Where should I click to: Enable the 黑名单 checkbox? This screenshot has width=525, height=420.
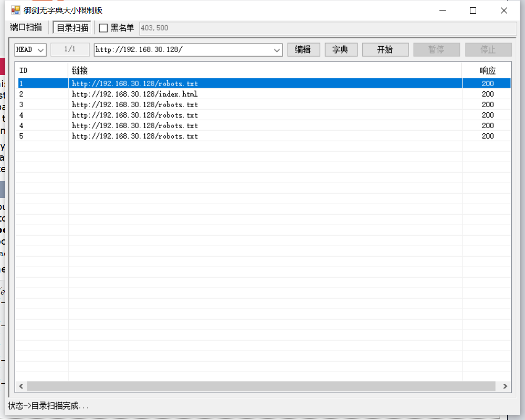(103, 28)
